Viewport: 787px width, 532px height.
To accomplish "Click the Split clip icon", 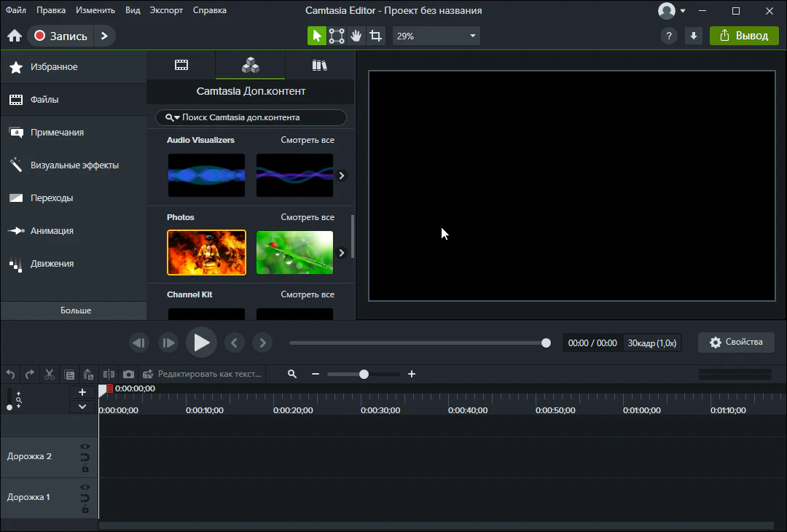I will (109, 374).
